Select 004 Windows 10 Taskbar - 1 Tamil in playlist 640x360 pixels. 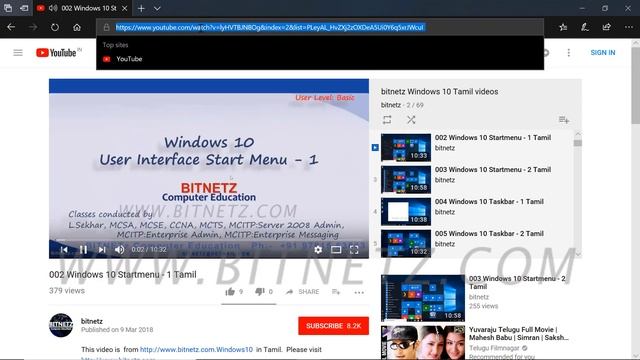pyautogui.click(x=473, y=211)
